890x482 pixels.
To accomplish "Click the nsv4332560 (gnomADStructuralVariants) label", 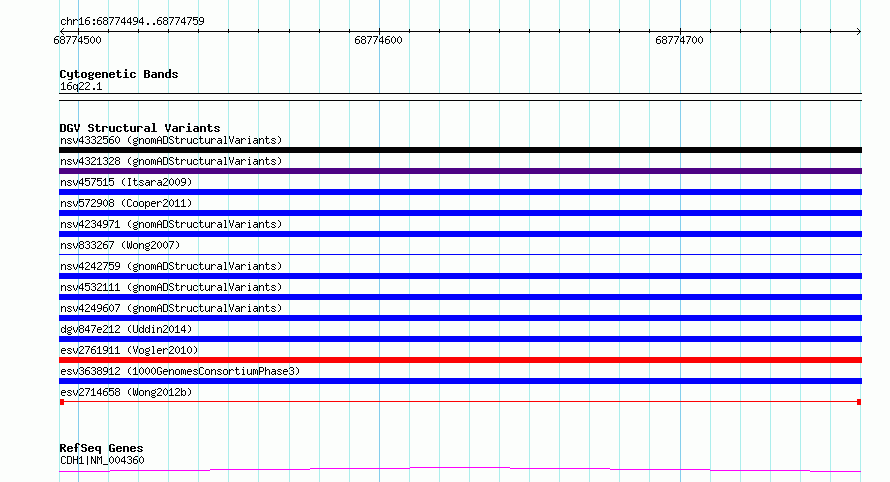I will point(171,140).
